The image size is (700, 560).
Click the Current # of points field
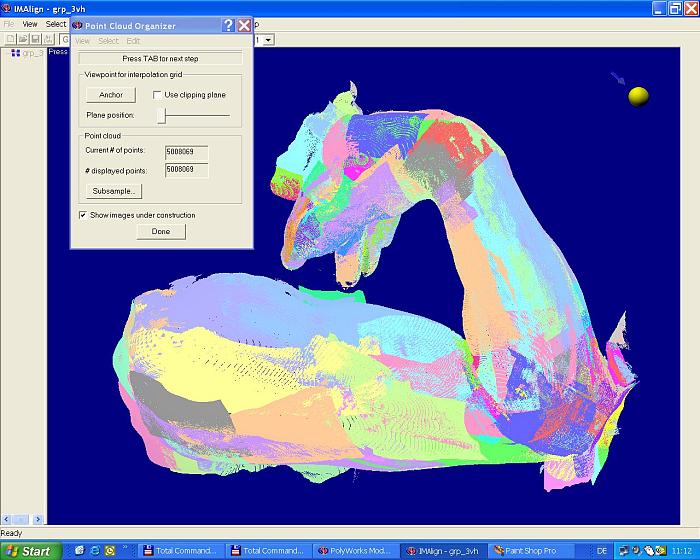[186, 151]
